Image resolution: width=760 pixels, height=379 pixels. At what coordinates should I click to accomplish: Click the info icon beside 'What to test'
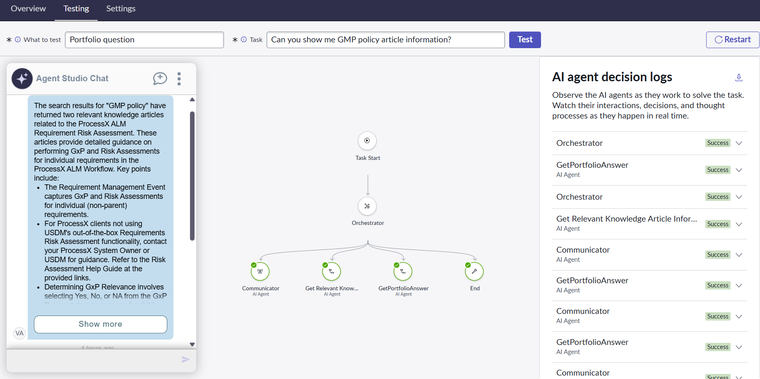(18, 40)
